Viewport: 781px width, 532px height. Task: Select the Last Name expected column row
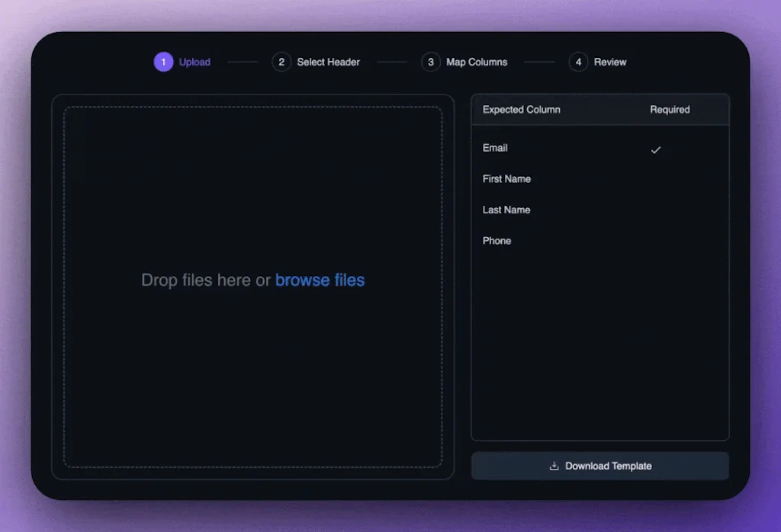click(506, 210)
